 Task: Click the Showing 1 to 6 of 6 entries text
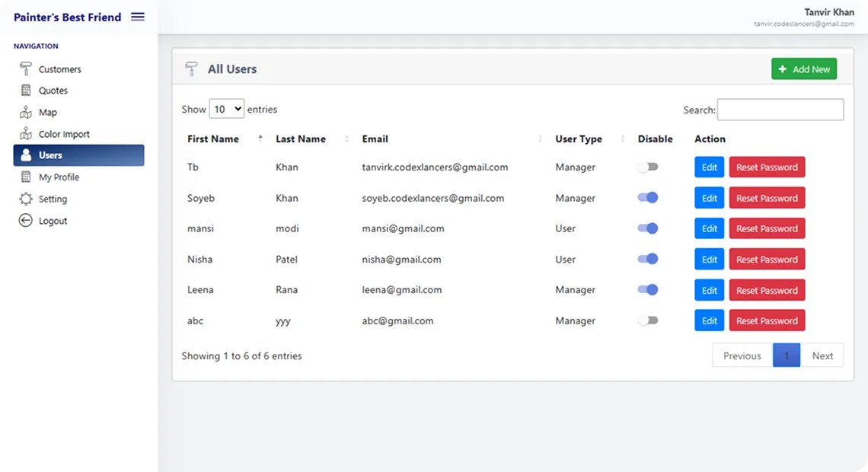242,356
